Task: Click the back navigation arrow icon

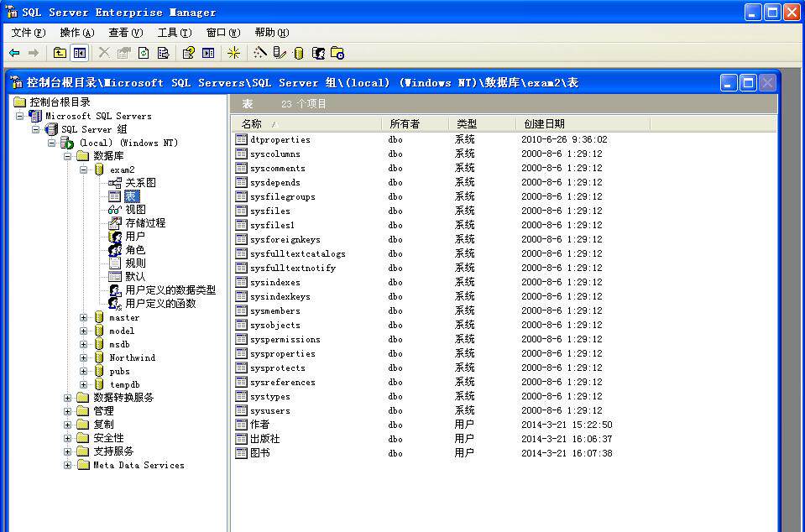Action: coord(15,52)
